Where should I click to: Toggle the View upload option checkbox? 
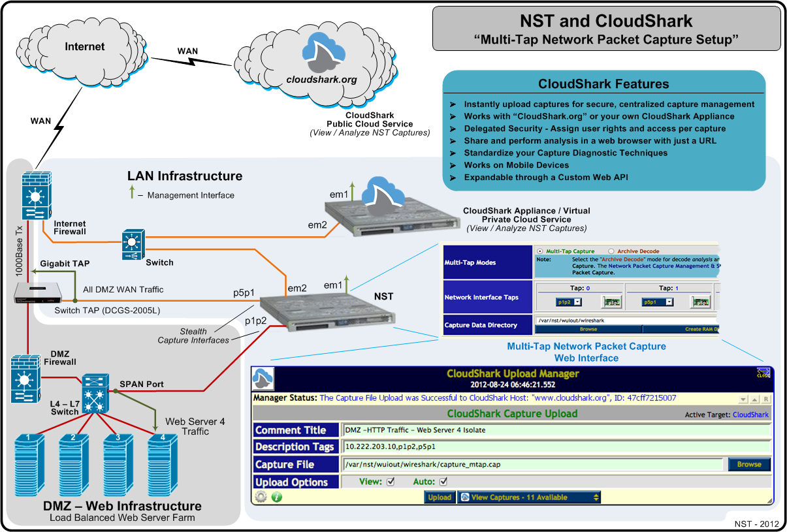click(391, 482)
